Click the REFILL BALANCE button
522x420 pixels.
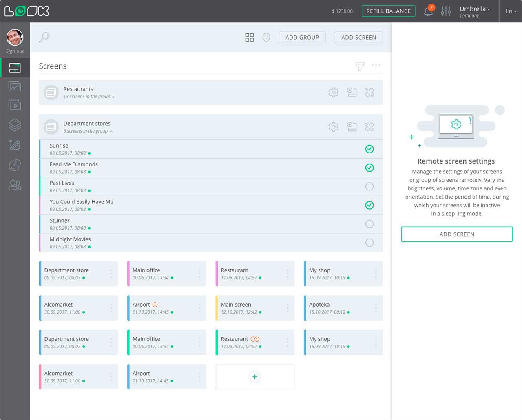(x=388, y=11)
